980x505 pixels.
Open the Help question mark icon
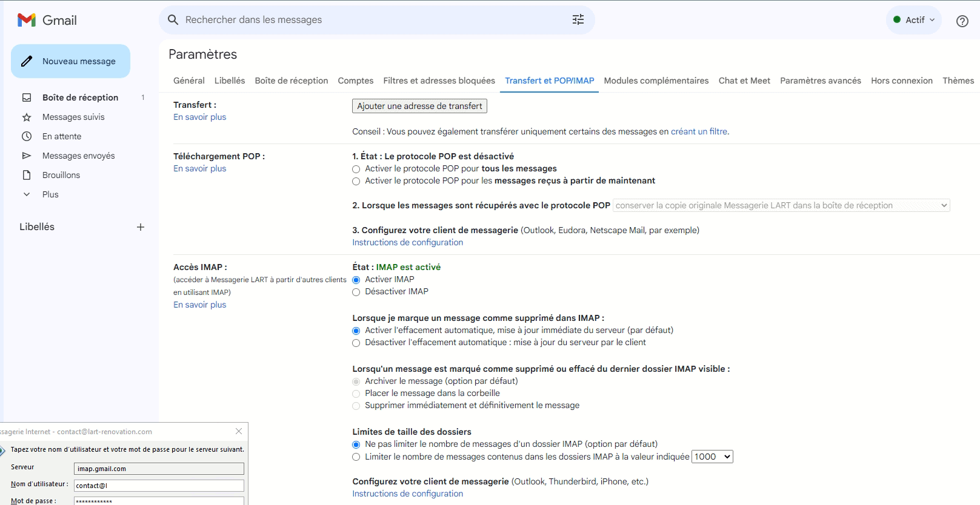pos(962,21)
